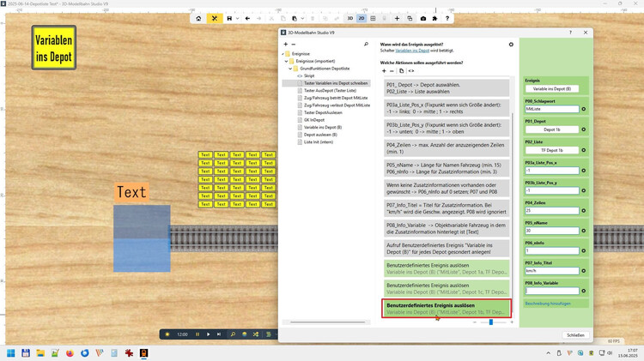Image resolution: width=644 pixels, height=361 pixels.
Task: Switch to 2D view mode
Action: (361, 18)
